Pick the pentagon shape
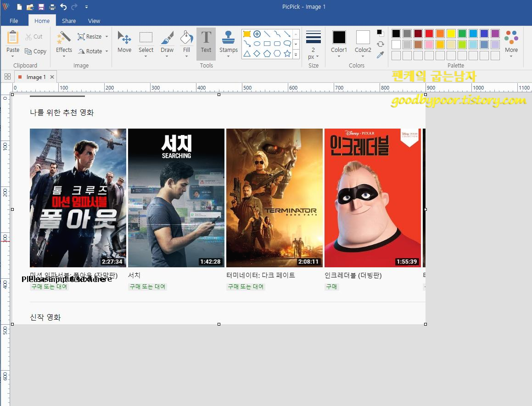 [267, 54]
